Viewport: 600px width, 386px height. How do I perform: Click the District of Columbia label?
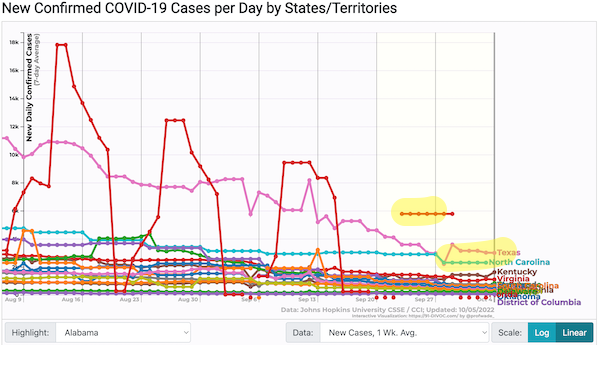coord(539,303)
